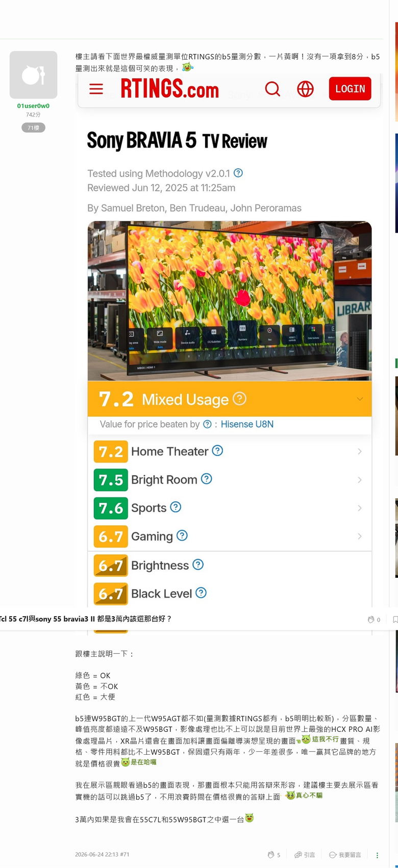Image resolution: width=398 pixels, height=868 pixels.
Task: Click the authors line By Samuel Breton
Action: (x=194, y=208)
